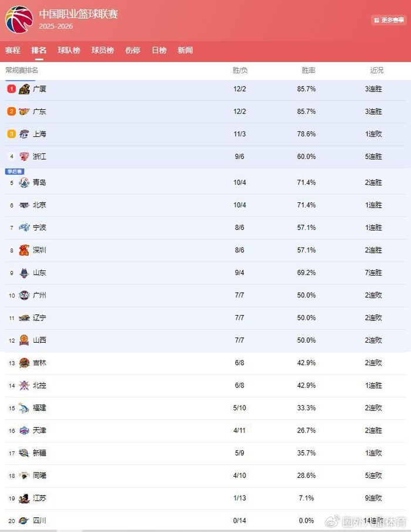
Task: Click the 四川 team logo
Action: [24, 521]
